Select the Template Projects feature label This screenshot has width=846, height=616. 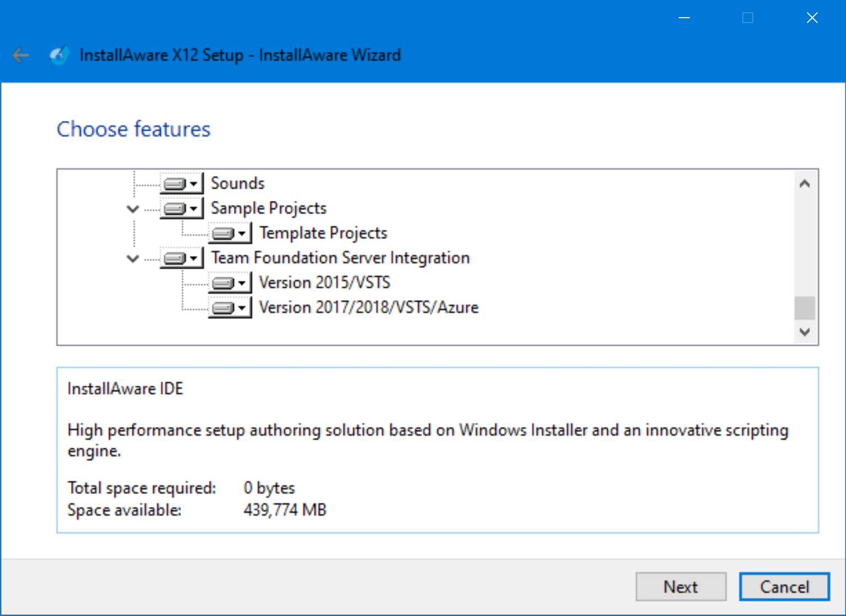(323, 233)
